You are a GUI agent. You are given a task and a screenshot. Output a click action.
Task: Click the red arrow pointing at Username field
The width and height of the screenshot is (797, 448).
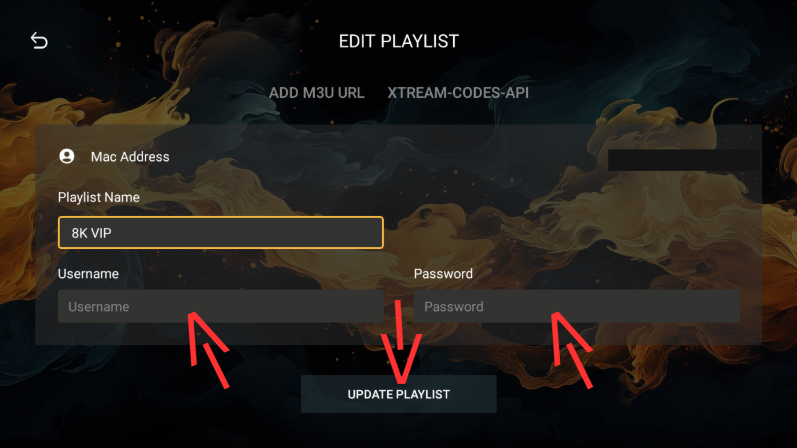[x=208, y=349]
